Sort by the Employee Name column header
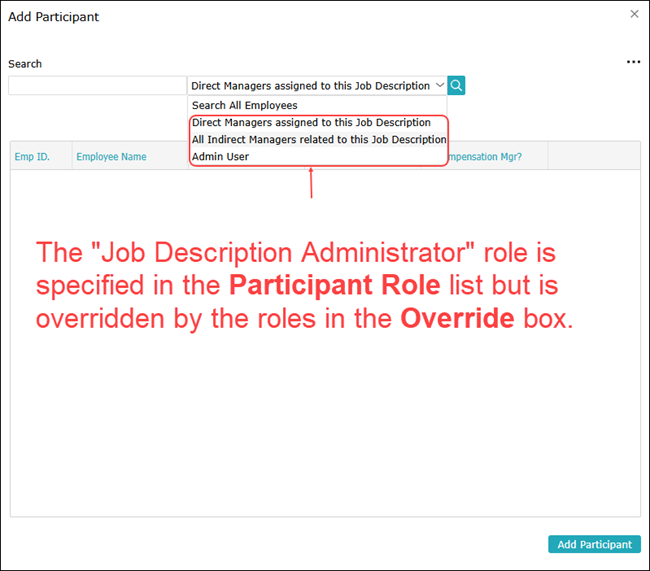 pos(111,157)
